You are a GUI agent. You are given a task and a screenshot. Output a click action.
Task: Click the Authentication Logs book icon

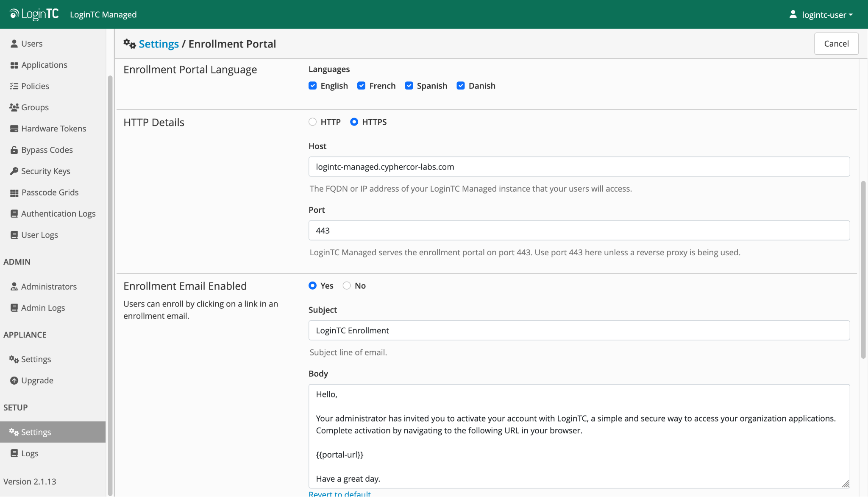click(14, 214)
